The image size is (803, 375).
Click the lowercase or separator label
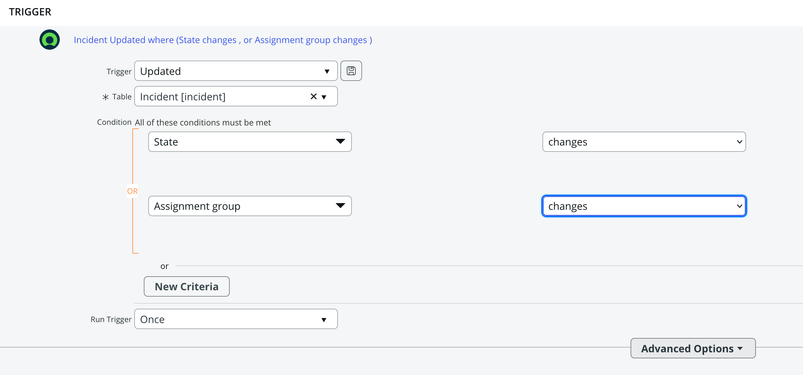click(x=164, y=266)
